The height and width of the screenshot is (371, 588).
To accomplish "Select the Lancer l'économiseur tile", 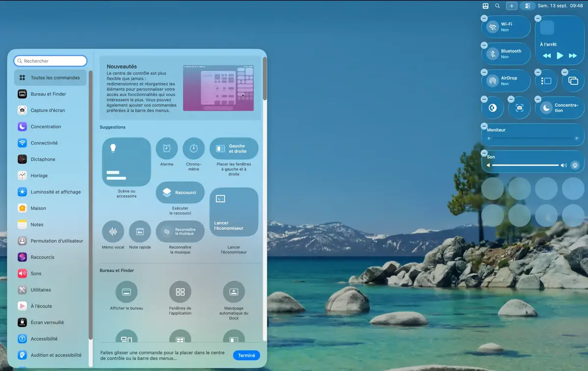I will coord(234,211).
